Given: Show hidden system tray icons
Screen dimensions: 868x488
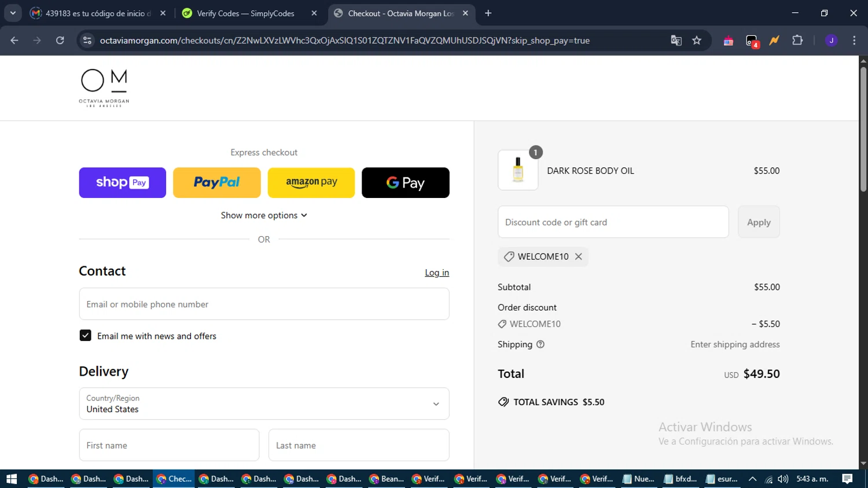Looking at the screenshot, I should click(x=752, y=479).
